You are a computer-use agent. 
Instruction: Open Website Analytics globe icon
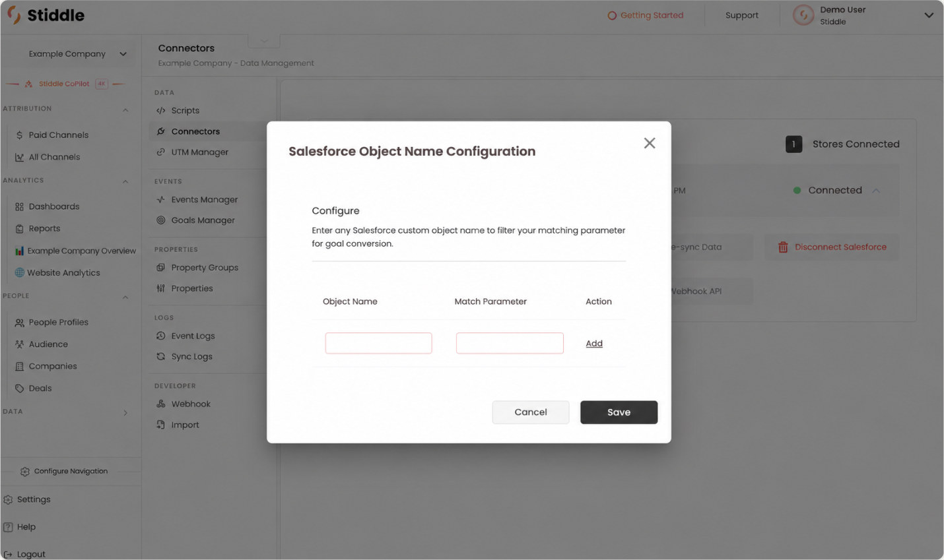click(x=19, y=272)
